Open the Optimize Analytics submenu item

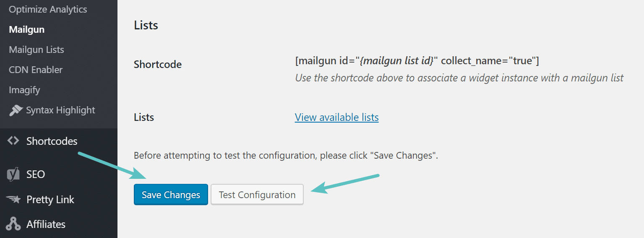pos(48,9)
